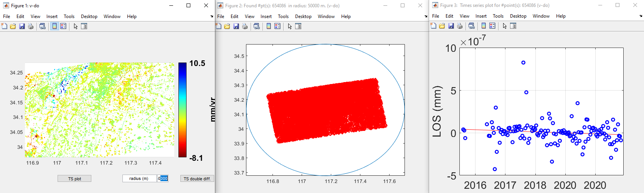The width and height of the screenshot is (644, 193).
Task: Click Open File icon in Figure 2 toolbar
Action: tap(227, 26)
